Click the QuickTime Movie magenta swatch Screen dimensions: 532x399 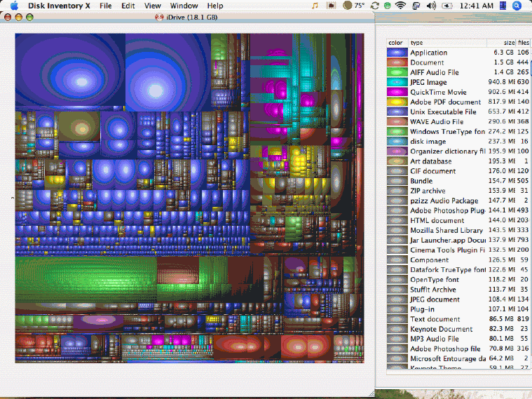click(x=397, y=92)
